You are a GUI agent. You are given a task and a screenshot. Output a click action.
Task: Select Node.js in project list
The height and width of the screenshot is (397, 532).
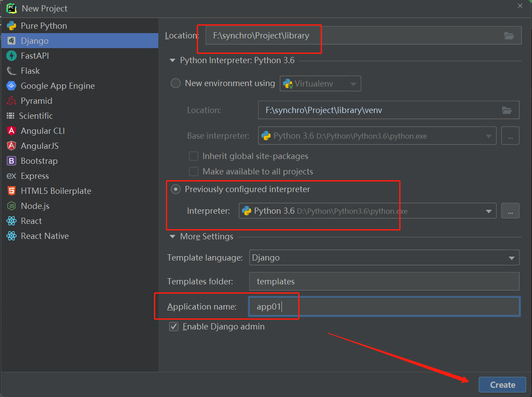(x=79, y=206)
